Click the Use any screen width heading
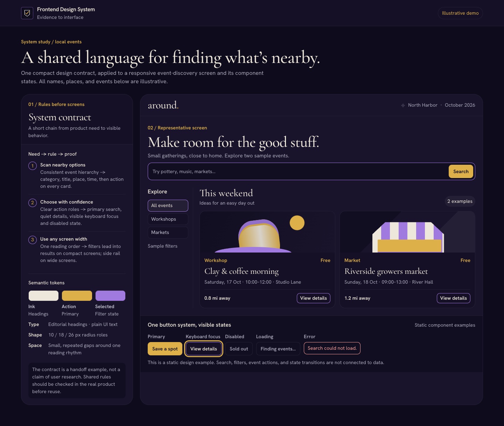 click(64, 239)
